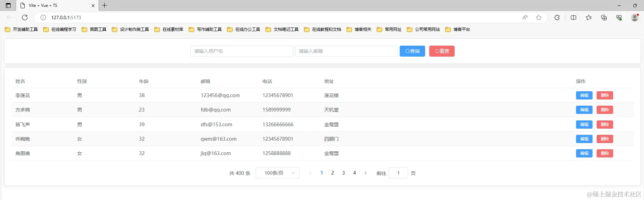Click the 四顾门 address cell
Image resolution: width=644 pixels, height=200 pixels.
[x=331, y=139]
